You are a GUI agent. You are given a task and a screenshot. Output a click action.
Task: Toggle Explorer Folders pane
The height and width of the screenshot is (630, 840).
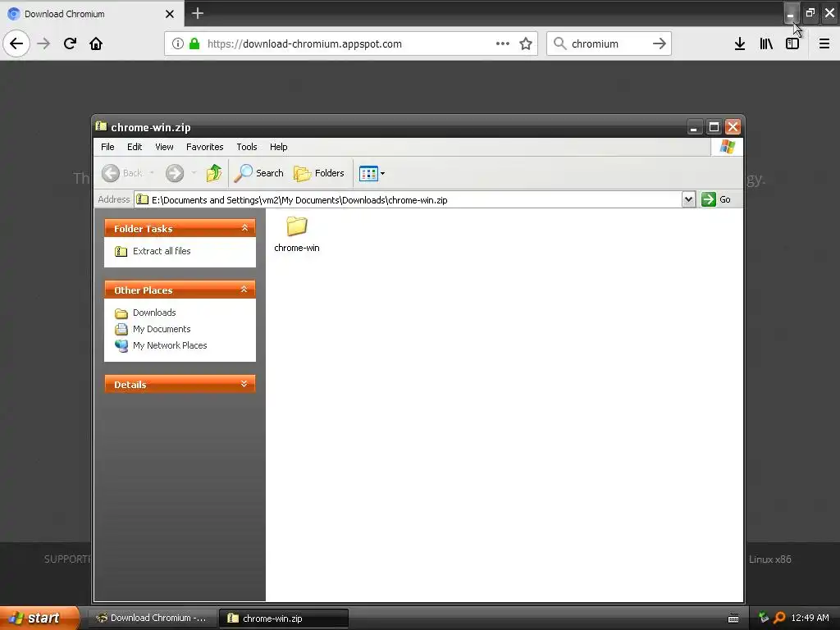coord(319,173)
